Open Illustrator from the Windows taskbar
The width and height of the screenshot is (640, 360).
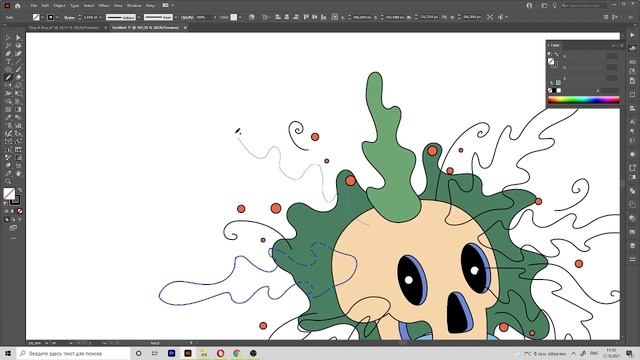click(188, 353)
